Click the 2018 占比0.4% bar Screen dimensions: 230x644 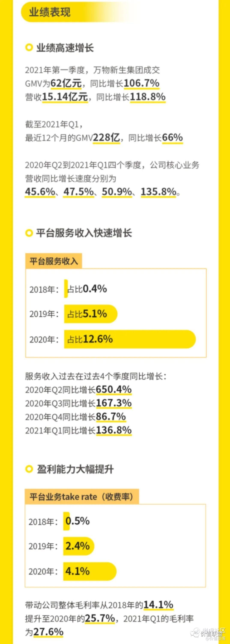66,289
